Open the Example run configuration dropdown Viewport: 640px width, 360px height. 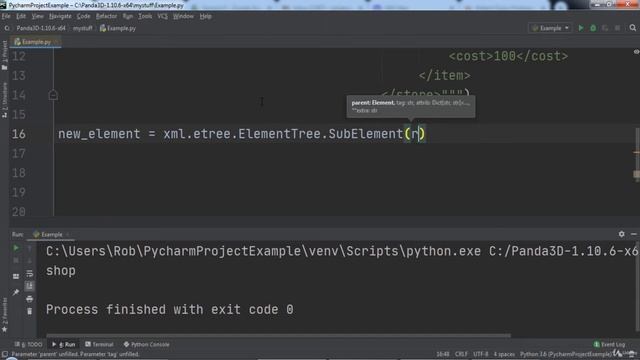tap(550, 28)
